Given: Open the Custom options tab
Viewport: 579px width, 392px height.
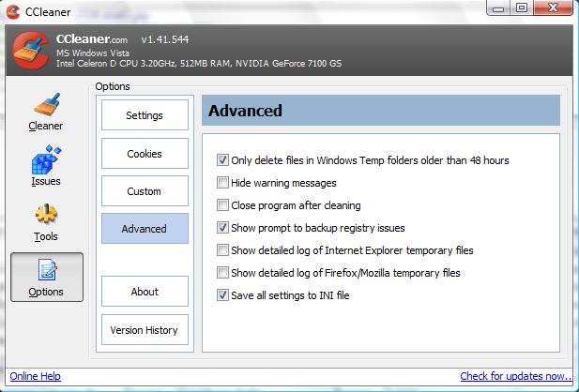Looking at the screenshot, I should [145, 191].
